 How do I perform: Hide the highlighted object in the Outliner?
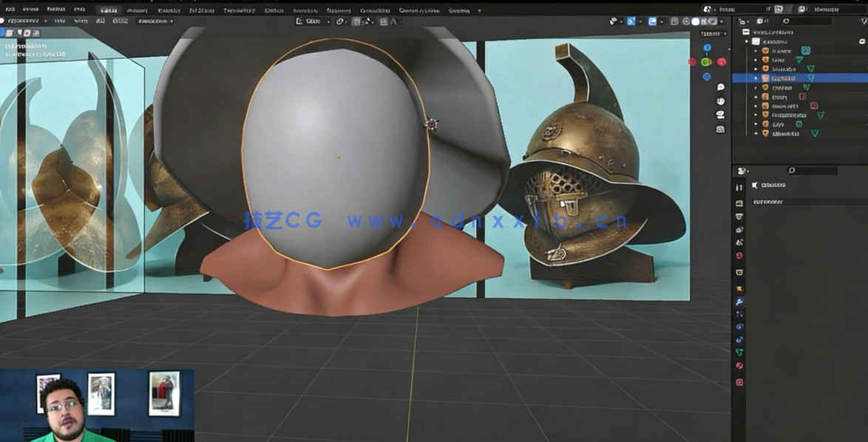(862, 78)
